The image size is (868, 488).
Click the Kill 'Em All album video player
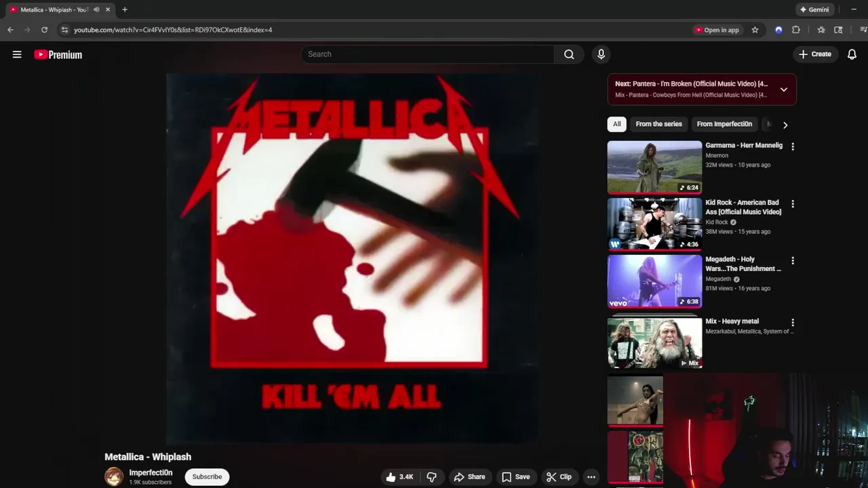click(351, 258)
